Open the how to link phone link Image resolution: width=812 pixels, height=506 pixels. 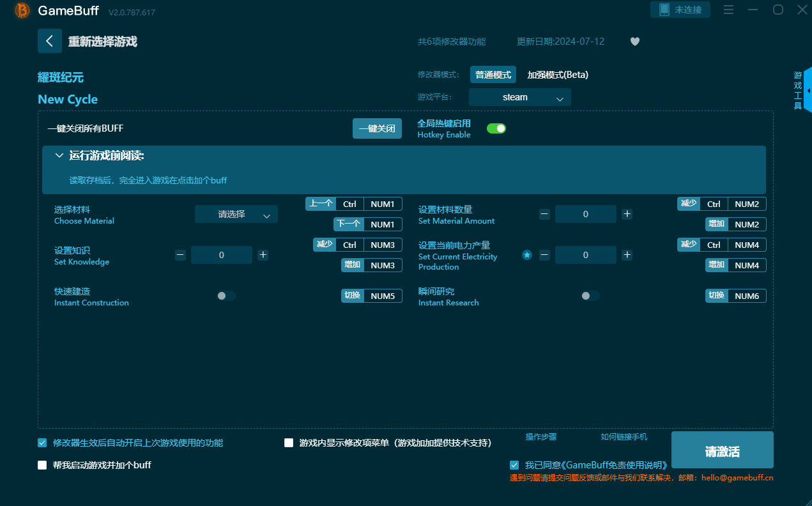pyautogui.click(x=624, y=437)
